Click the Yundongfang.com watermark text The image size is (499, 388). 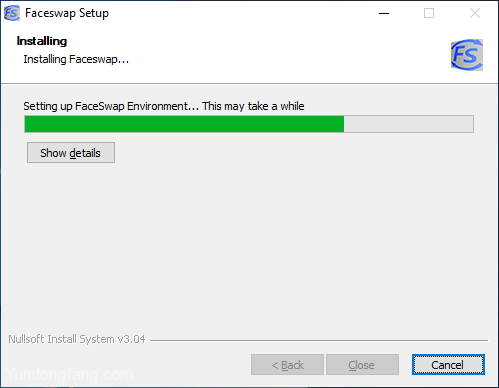click(69, 375)
